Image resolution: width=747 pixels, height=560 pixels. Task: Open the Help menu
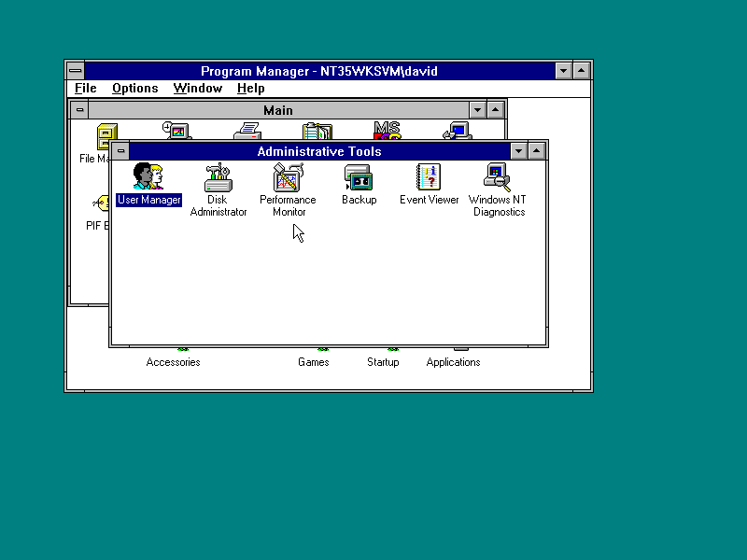click(x=251, y=88)
